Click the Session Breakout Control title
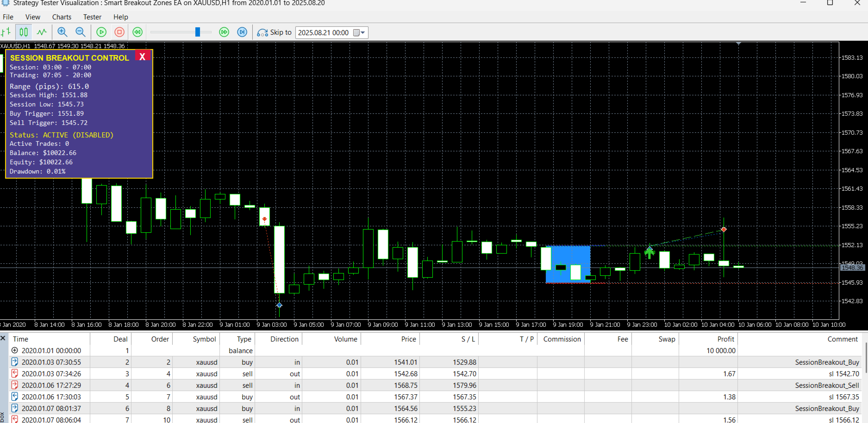The image size is (868, 423). pos(69,58)
